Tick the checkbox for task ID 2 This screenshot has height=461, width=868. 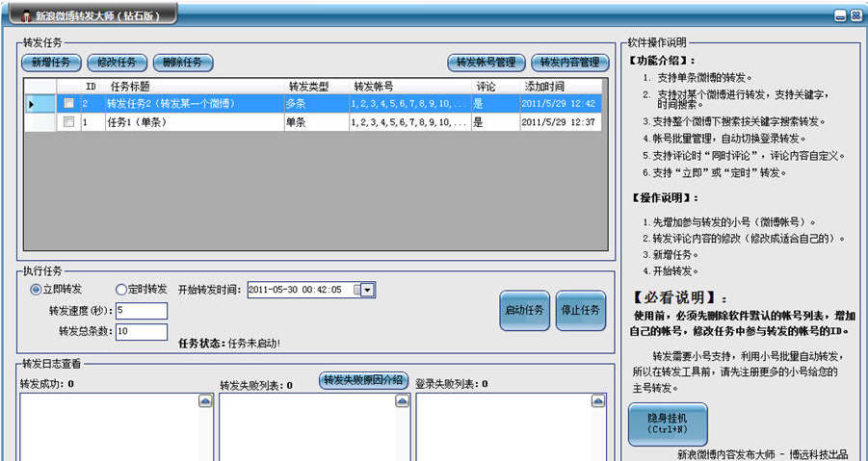[x=68, y=103]
